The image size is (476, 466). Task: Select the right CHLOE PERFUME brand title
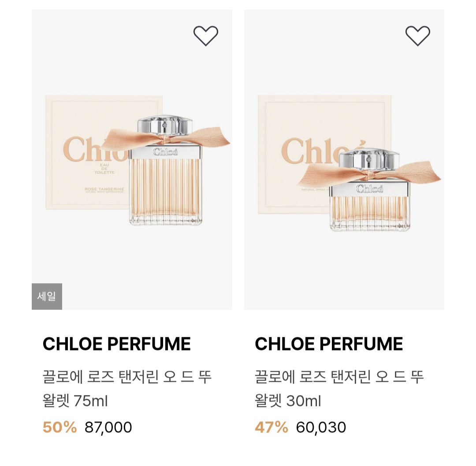pos(329,344)
